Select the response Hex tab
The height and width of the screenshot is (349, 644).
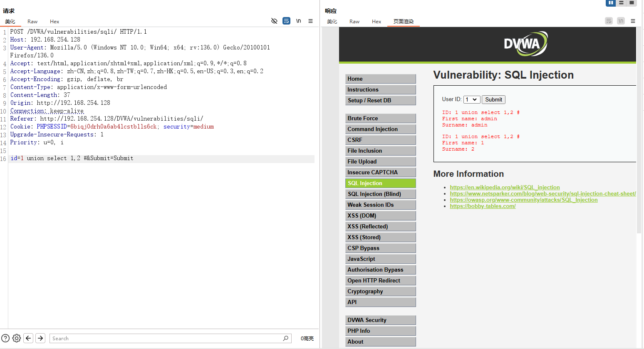[376, 22]
